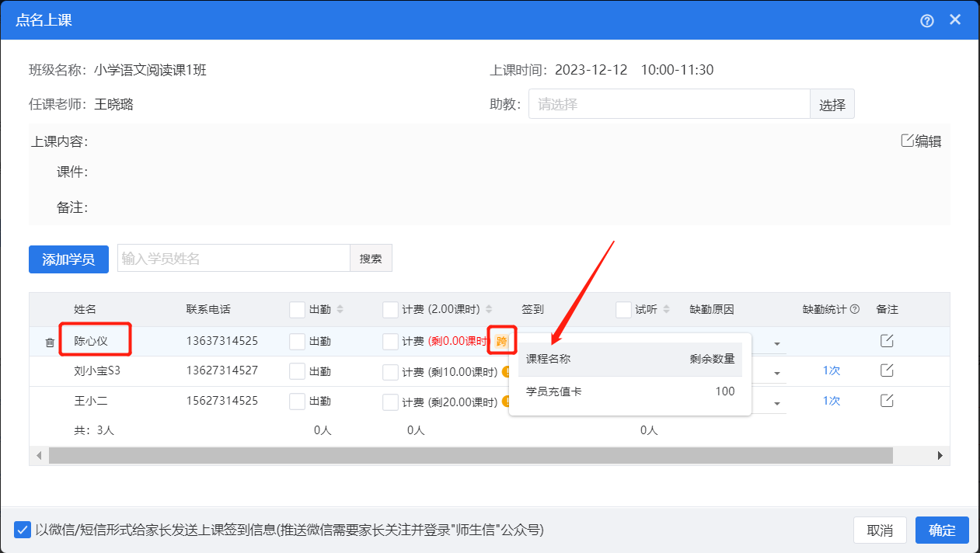The width and height of the screenshot is (980, 553).
Task: Enable the 试听 header checkbox
Action: point(623,308)
